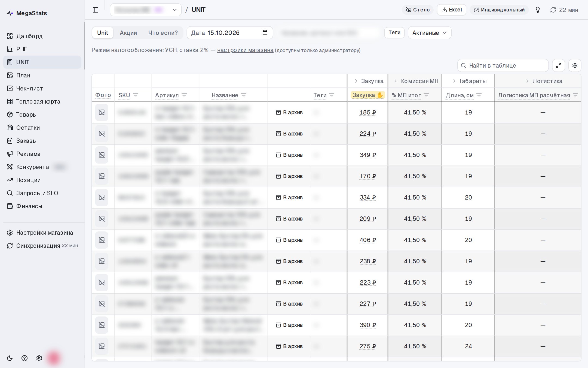The height and width of the screenshot is (368, 588).
Task: Switch to the Акции tab
Action: [128, 33]
